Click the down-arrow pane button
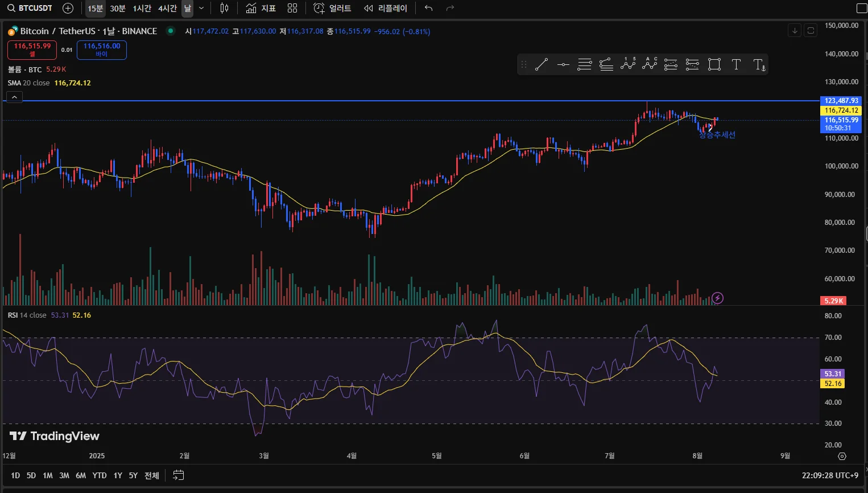Image resolution: width=868 pixels, height=493 pixels. point(795,31)
